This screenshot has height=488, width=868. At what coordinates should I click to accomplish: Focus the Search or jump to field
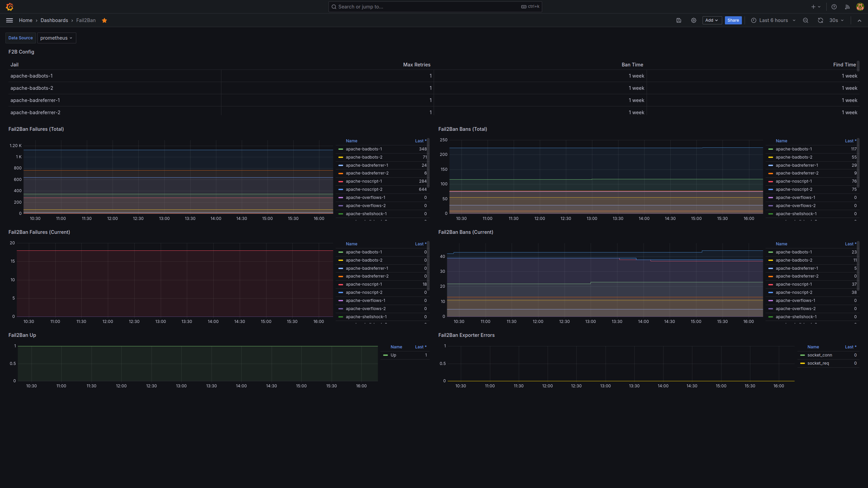pyautogui.click(x=435, y=7)
